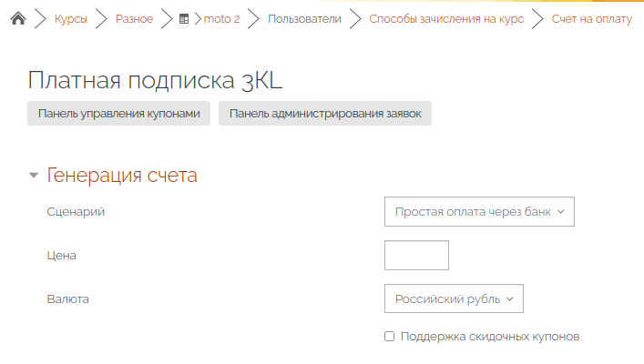
Task: Open Панель управления купонами
Action: coord(118,114)
